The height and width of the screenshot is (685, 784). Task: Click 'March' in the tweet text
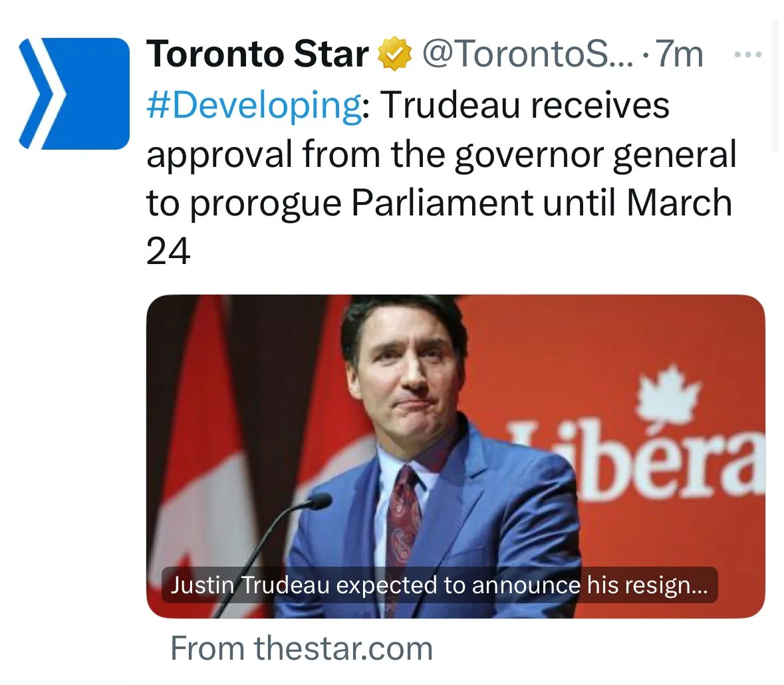pos(678,203)
